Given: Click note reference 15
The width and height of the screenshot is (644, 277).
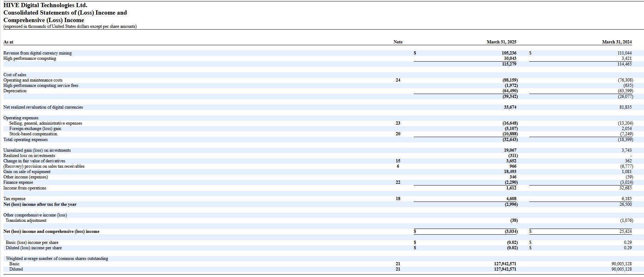Looking at the screenshot, I should (x=398, y=161).
